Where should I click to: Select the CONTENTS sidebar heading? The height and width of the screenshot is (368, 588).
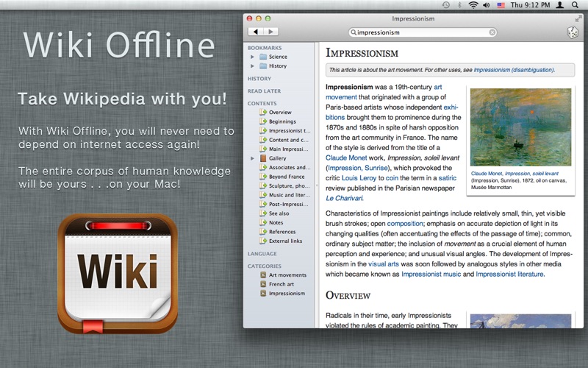click(262, 103)
